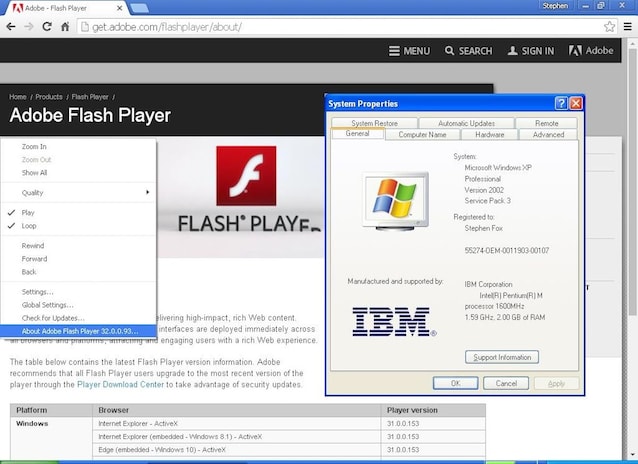Screen dimensions: 638x464
Task: Open Settings... from the Flash menu
Action: pyautogui.click(x=79, y=292)
